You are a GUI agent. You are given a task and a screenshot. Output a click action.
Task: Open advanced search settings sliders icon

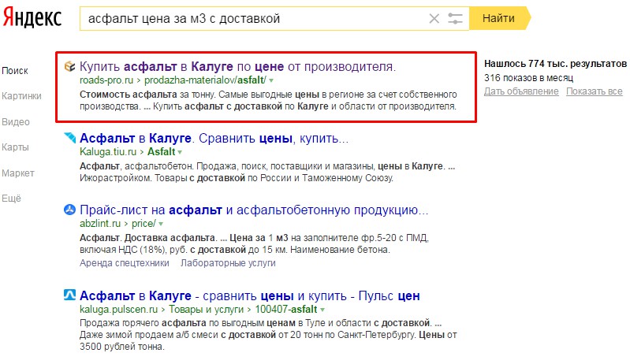coord(455,18)
